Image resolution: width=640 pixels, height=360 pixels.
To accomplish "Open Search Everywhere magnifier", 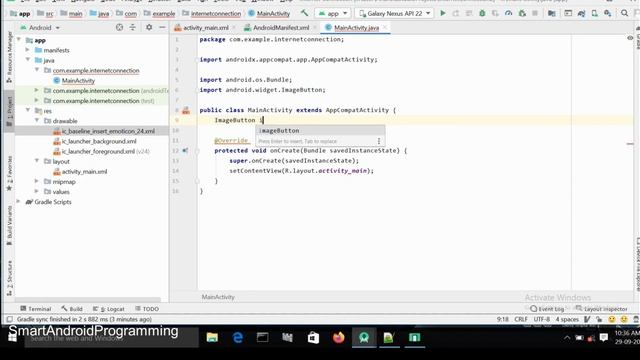I will coord(624,13).
